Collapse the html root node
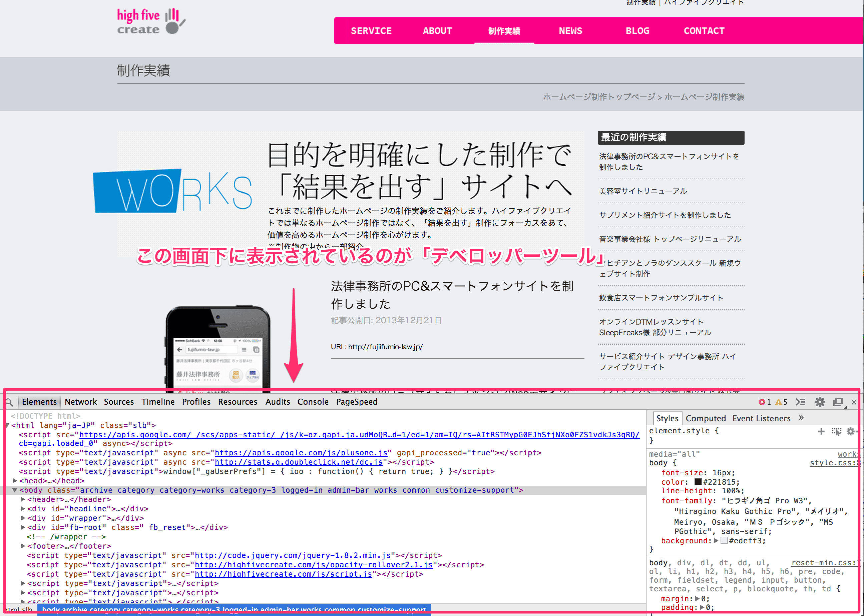Screen dimensions: 864x616 [x=7, y=426]
